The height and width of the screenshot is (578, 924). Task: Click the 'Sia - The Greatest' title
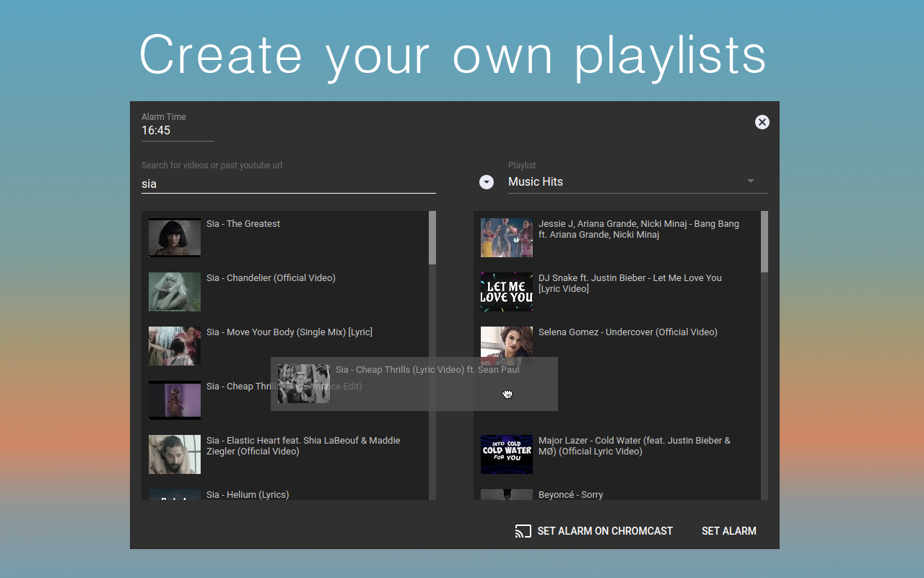coord(243,224)
